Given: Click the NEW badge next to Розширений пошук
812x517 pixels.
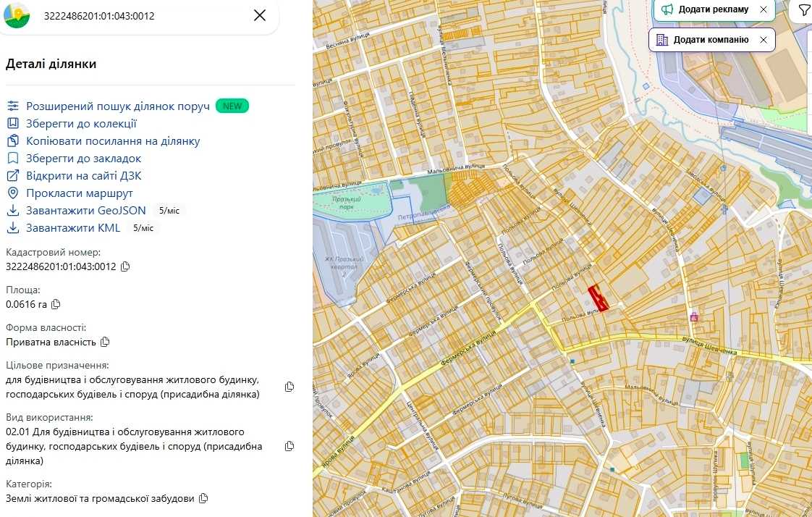Looking at the screenshot, I should [232, 106].
